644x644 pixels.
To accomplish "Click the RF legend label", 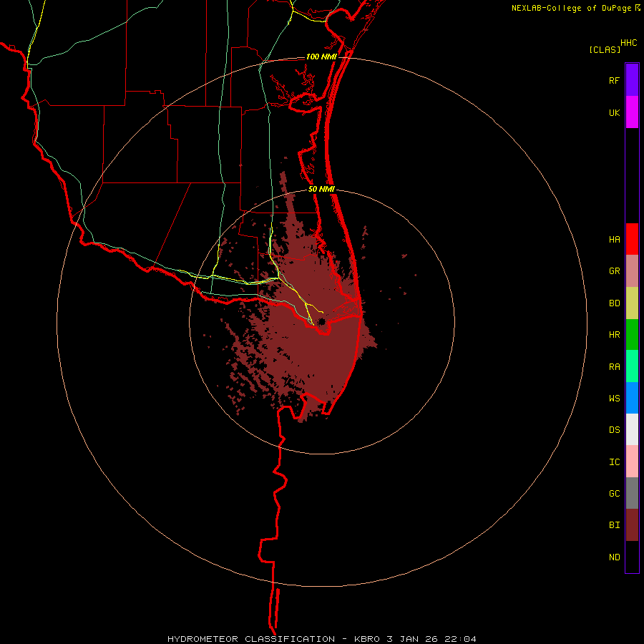I will (x=614, y=81).
